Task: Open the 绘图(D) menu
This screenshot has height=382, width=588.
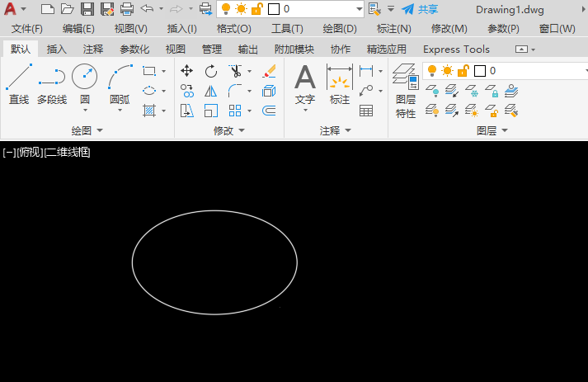Action: click(340, 29)
